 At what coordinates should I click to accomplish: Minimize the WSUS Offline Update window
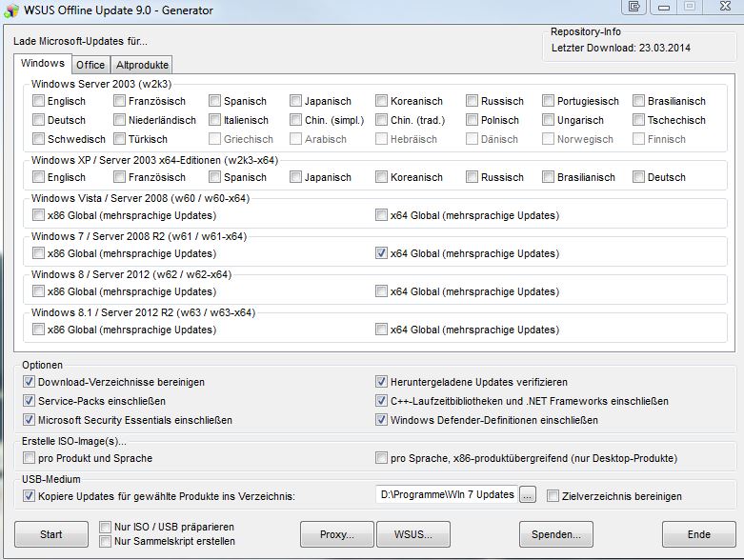pos(664,7)
